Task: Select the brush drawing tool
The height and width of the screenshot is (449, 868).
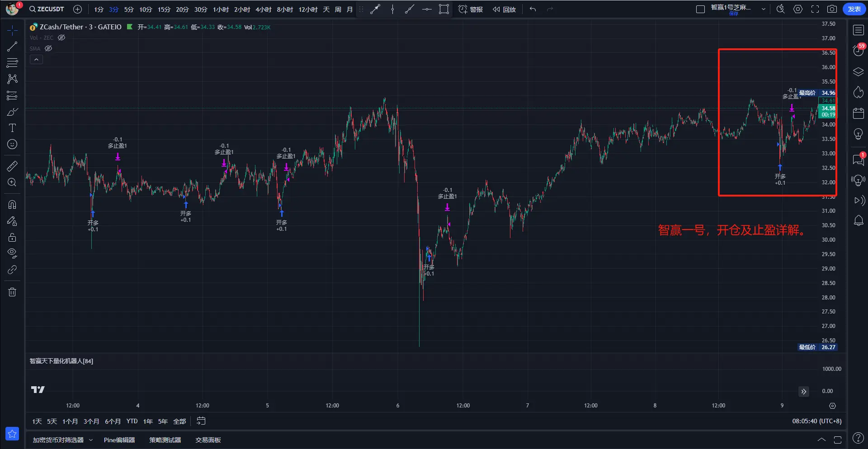Action: (x=12, y=112)
